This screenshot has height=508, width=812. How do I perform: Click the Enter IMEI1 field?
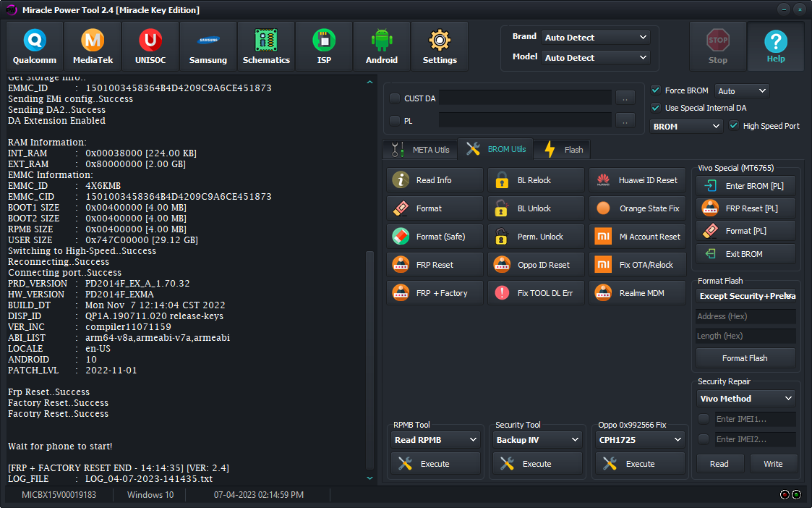pos(756,419)
